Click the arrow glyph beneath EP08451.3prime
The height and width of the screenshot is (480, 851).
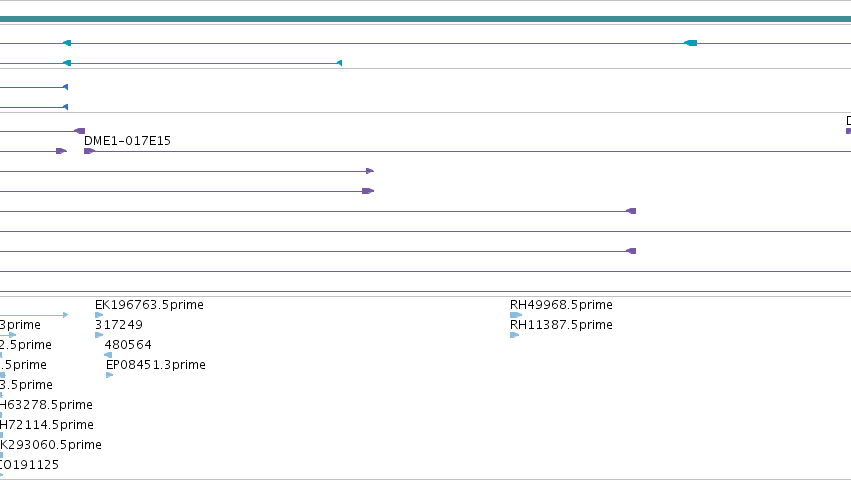click(110, 375)
